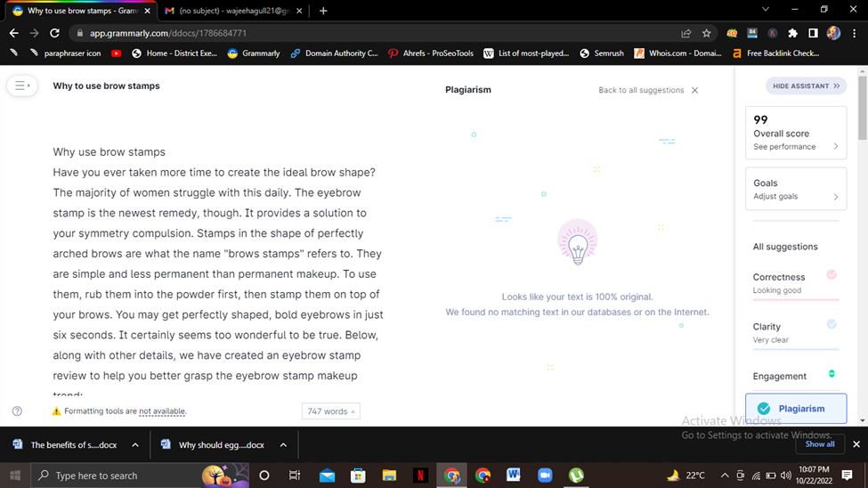
Task: Toggle the browser side panel icon
Action: [813, 33]
